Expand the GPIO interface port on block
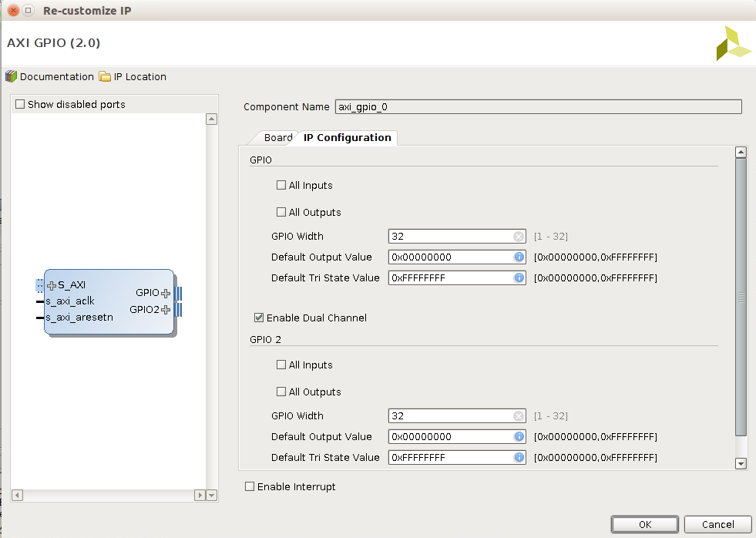 pos(166,293)
